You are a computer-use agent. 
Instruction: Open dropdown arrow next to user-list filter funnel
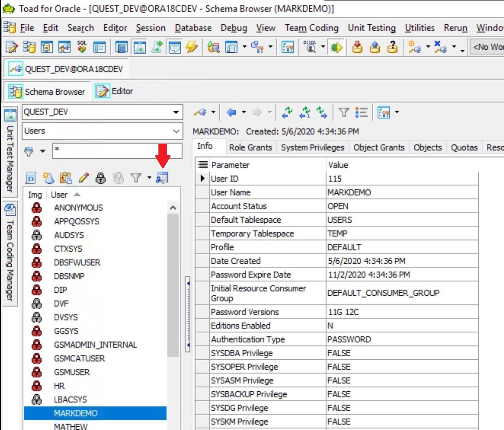149,178
